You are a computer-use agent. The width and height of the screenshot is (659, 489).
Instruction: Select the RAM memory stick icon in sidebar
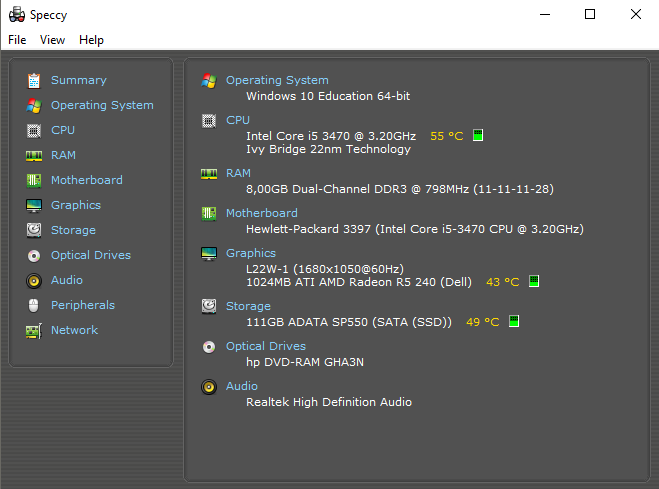pos(34,155)
